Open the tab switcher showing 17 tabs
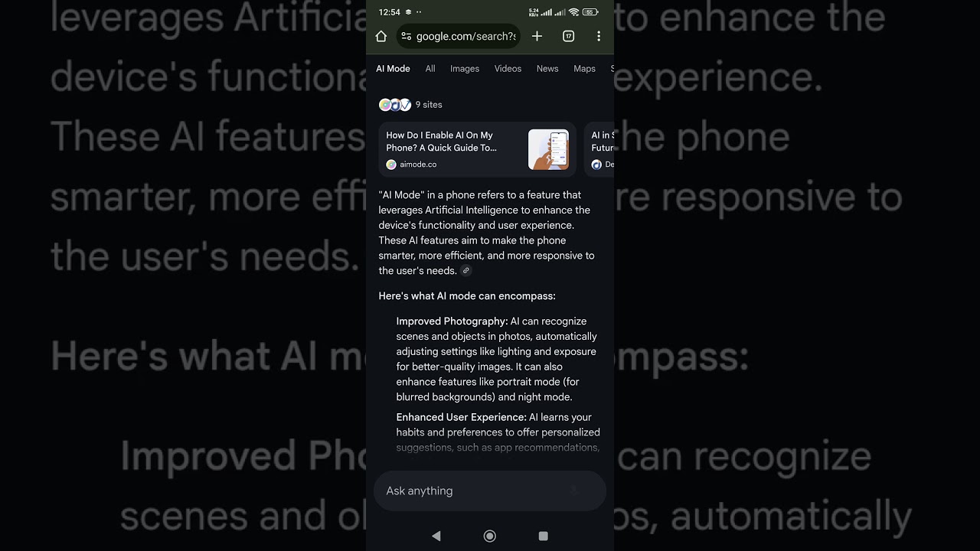This screenshot has height=551, width=980. [x=568, y=36]
